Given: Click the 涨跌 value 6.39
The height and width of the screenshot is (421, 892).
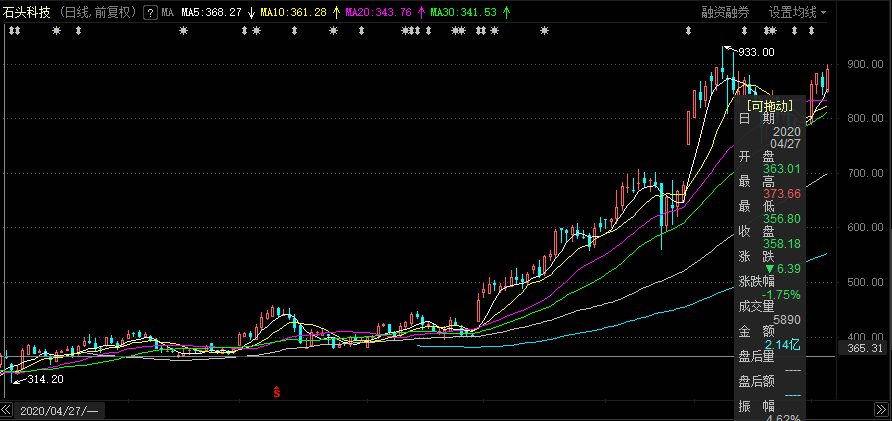Looking at the screenshot, I should 788,269.
